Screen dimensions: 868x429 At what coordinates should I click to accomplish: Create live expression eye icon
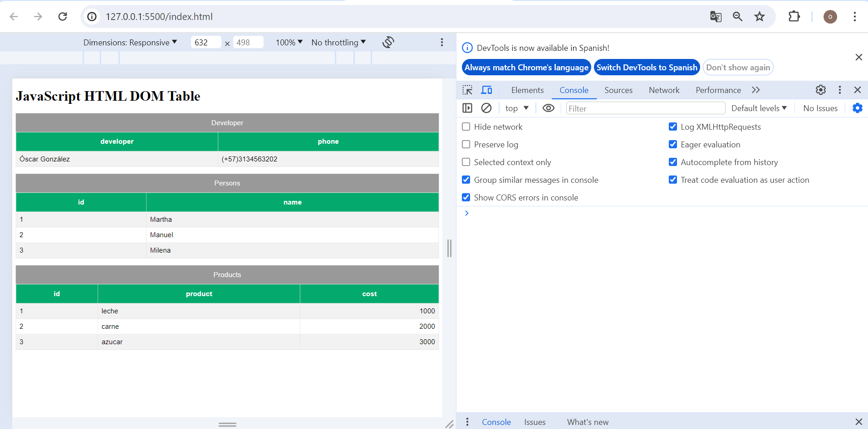(549, 108)
